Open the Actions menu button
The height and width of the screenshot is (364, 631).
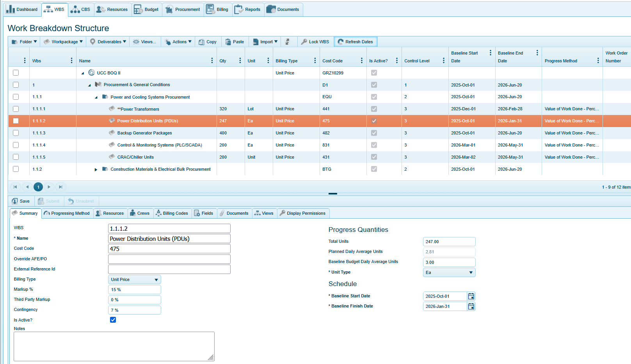[x=178, y=42]
